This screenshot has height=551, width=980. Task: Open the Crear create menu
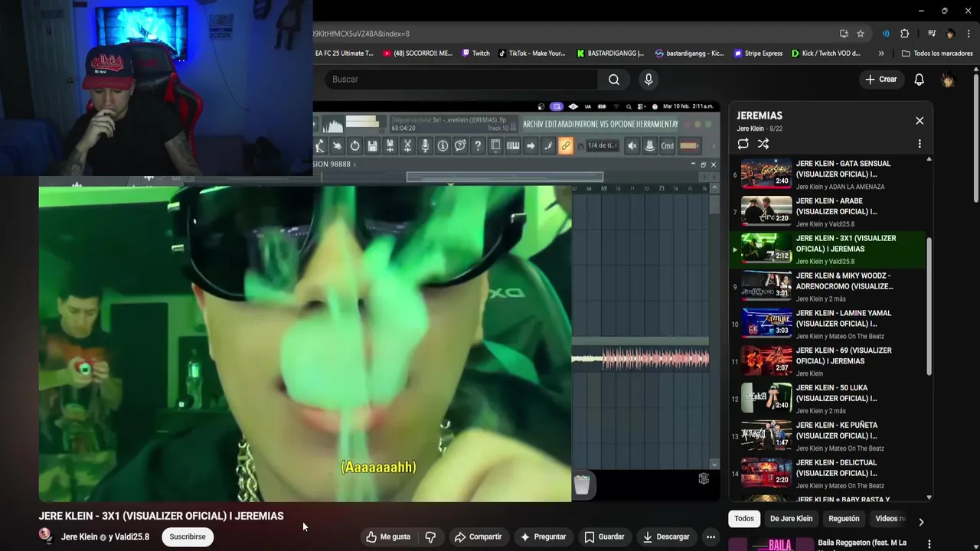pyautogui.click(x=880, y=80)
